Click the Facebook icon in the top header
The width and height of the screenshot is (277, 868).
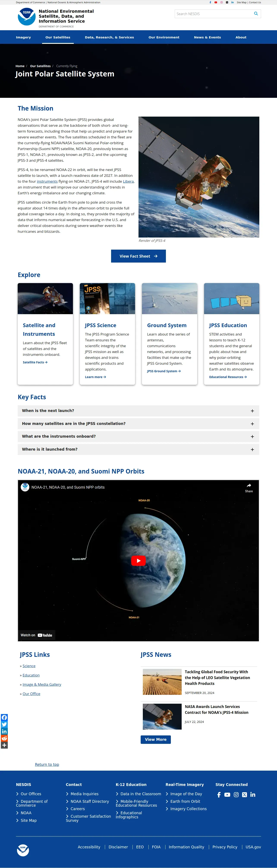[x=210, y=2]
